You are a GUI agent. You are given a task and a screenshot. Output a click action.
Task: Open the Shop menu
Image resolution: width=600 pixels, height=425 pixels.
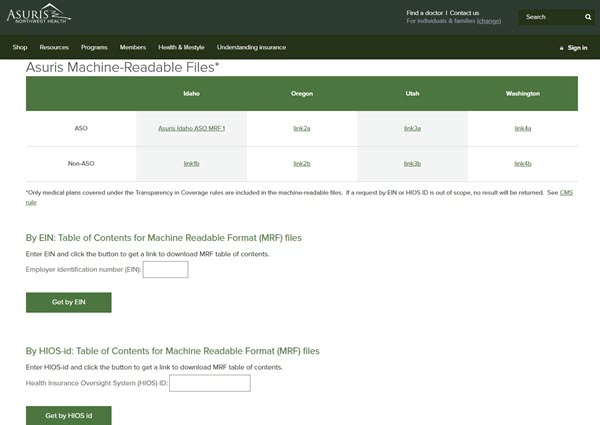[x=20, y=47]
